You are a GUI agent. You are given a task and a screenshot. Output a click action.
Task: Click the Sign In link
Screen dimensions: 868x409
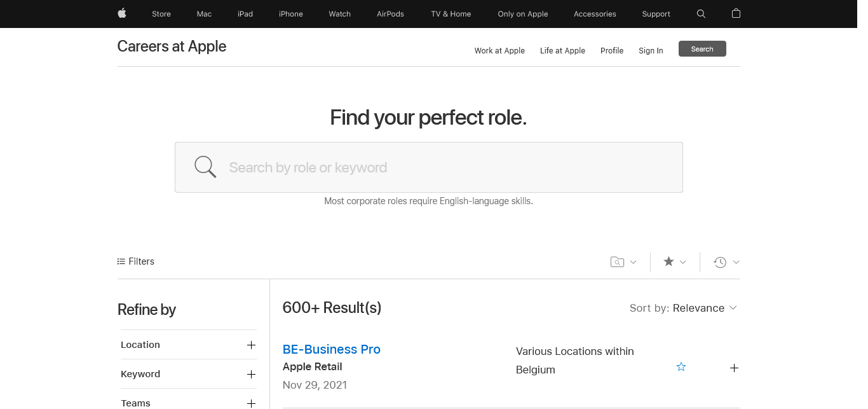(x=651, y=51)
